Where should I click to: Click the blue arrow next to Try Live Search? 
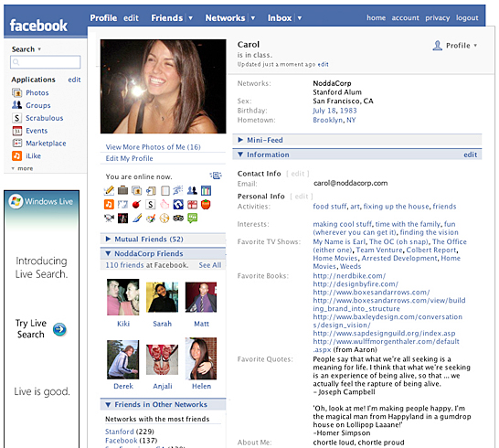[x=59, y=329]
